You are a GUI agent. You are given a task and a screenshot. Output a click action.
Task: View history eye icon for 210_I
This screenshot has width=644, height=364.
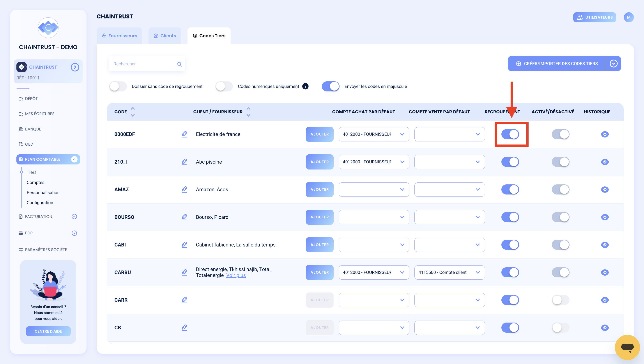[605, 162]
